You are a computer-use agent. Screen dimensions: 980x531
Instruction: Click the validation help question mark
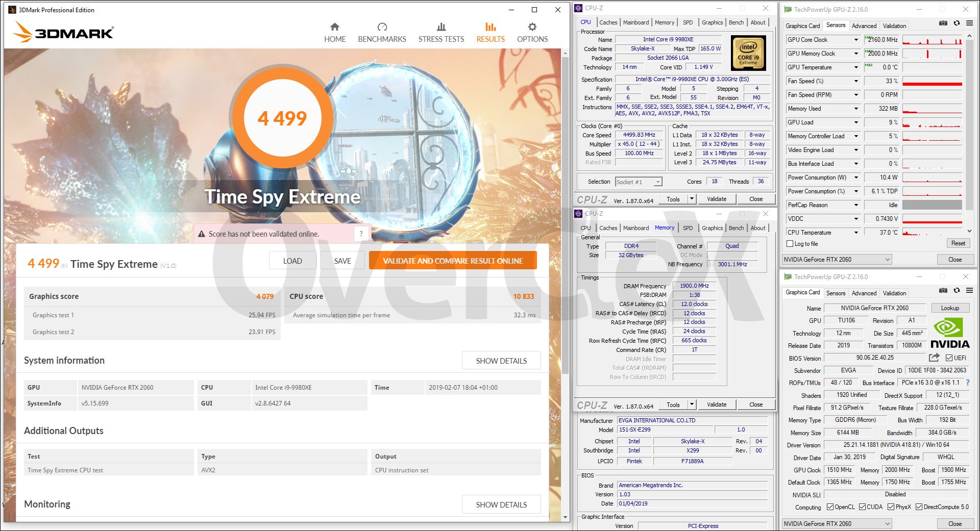pos(361,234)
